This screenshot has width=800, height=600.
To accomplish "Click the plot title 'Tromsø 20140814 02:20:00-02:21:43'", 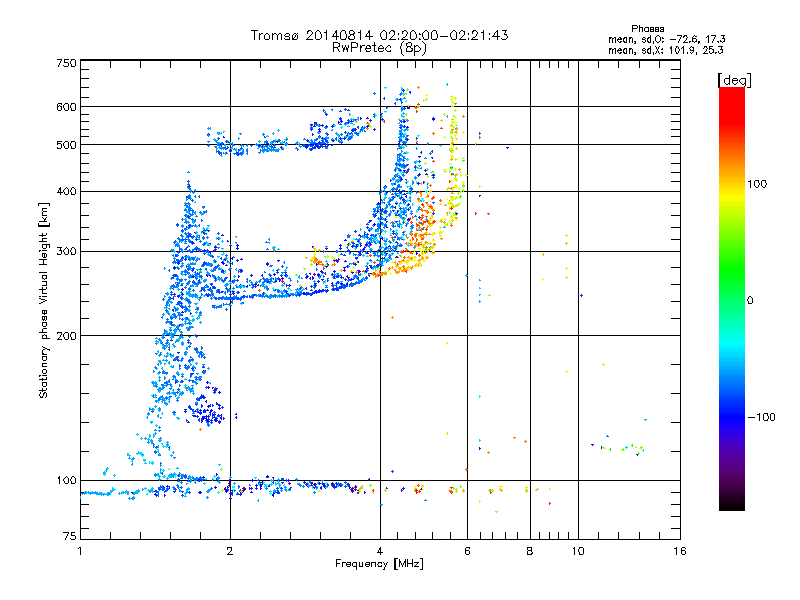I will pyautogui.click(x=379, y=35).
